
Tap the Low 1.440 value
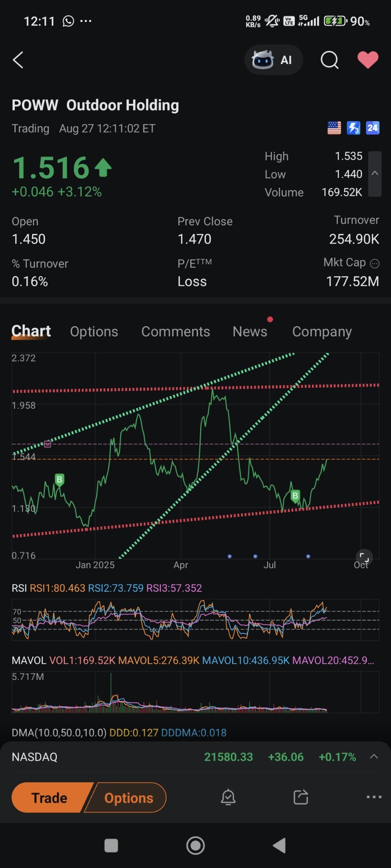click(349, 174)
